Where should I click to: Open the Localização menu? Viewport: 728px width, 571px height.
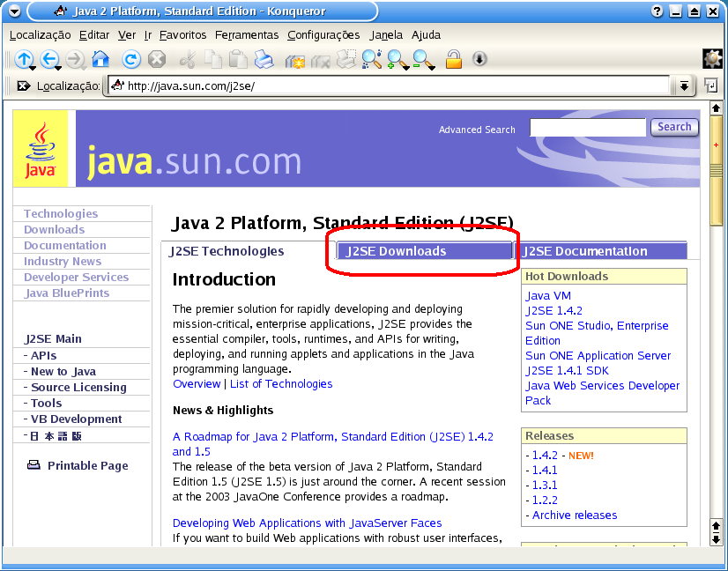pyautogui.click(x=40, y=35)
